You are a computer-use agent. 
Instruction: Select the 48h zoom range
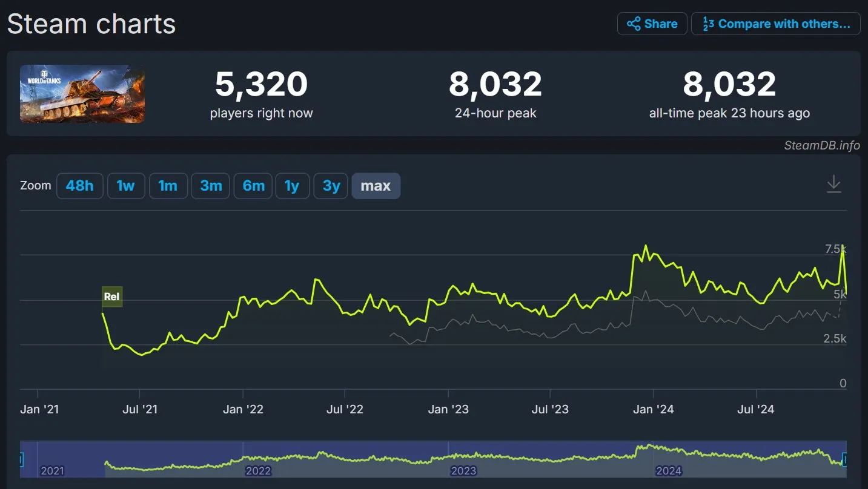(79, 186)
